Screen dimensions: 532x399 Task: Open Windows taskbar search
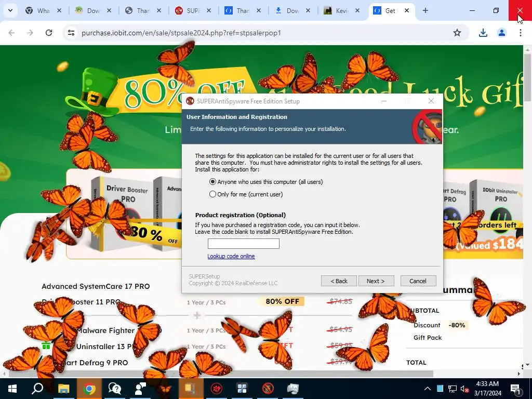click(x=37, y=389)
